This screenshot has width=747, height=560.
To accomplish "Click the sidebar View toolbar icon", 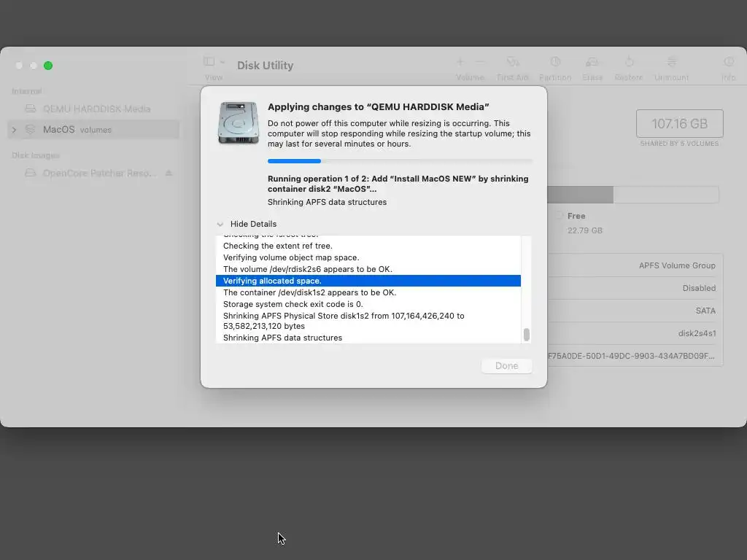I will (209, 61).
